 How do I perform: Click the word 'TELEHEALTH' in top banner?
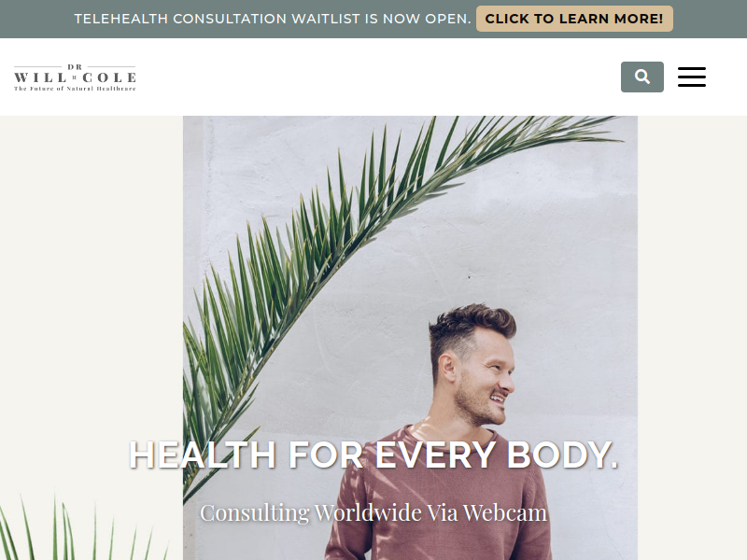click(121, 19)
